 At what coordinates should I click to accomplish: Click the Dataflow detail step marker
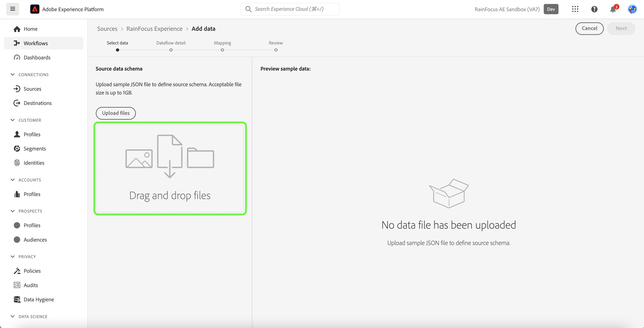click(x=171, y=50)
